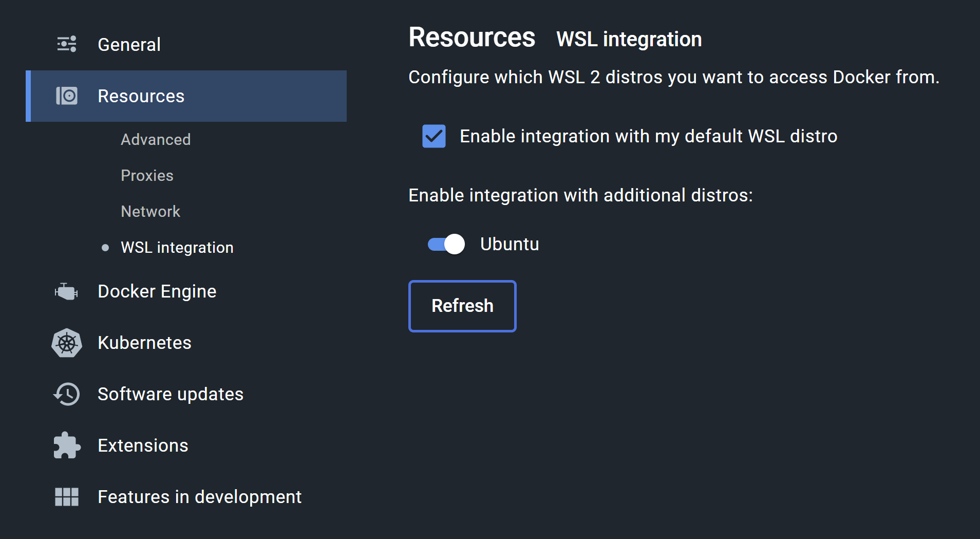Uncheck default WSL distro integration checkbox
980x539 pixels.
(434, 136)
